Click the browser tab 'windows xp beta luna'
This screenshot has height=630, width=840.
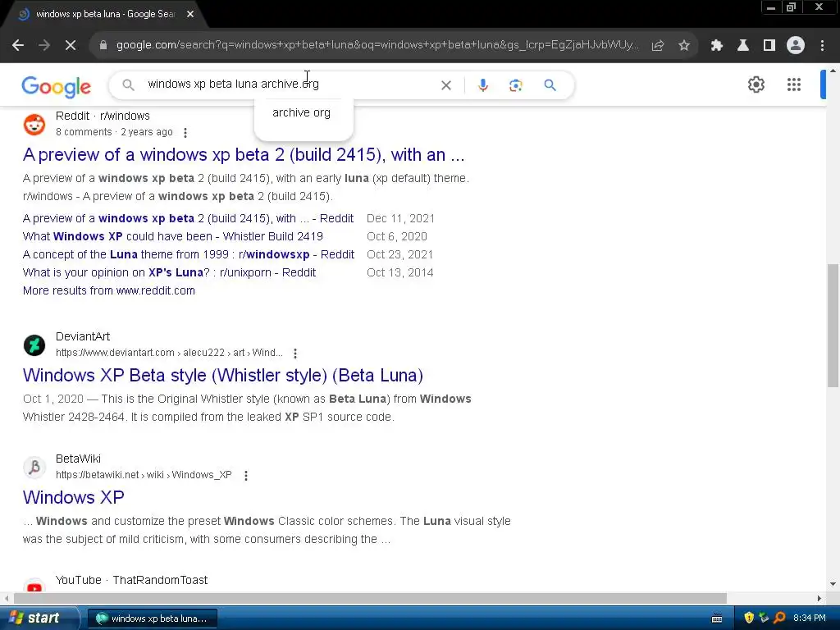pos(105,14)
